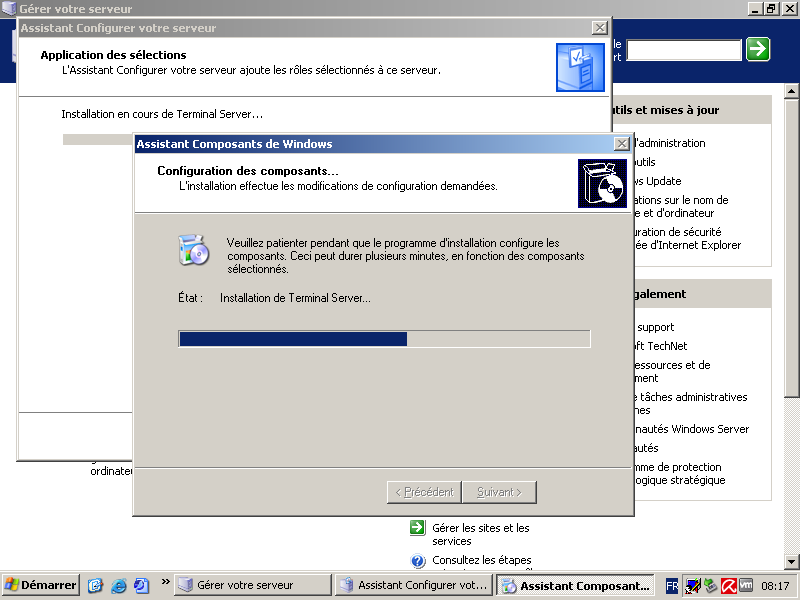The width and height of the screenshot is (800, 600).
Task: Switch to Gérer votre serveur taskbar button
Action: click(x=253, y=585)
